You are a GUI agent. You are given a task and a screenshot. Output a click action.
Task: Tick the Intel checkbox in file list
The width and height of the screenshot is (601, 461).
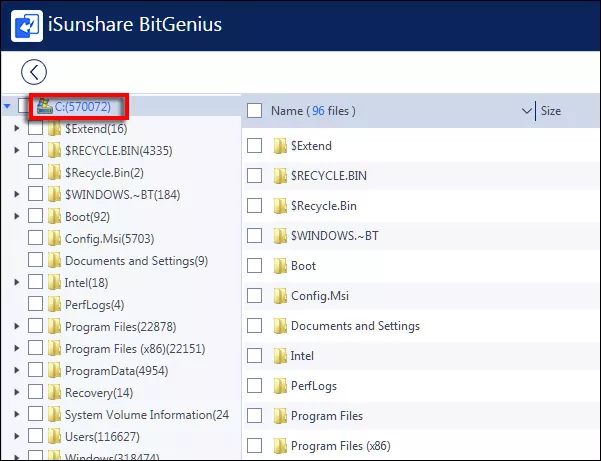[255, 356]
